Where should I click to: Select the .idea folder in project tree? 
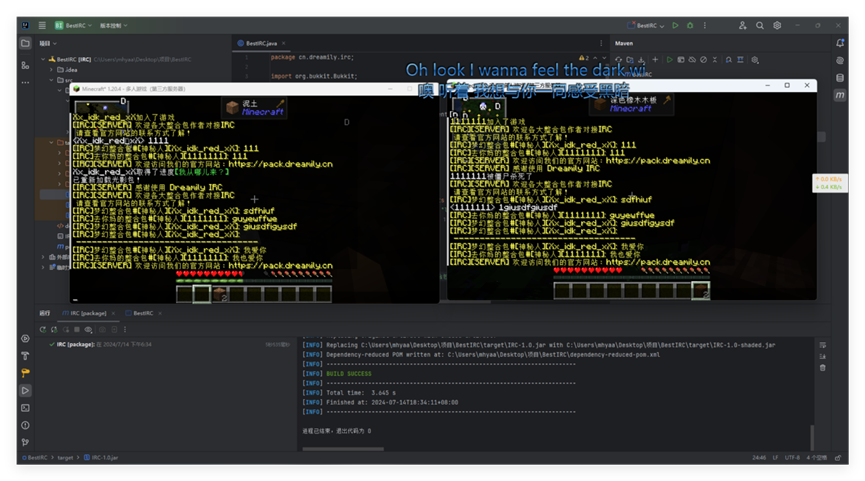[x=68, y=70]
